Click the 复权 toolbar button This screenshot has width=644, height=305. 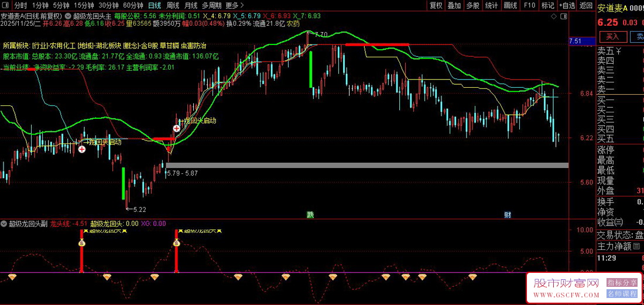pos(436,5)
